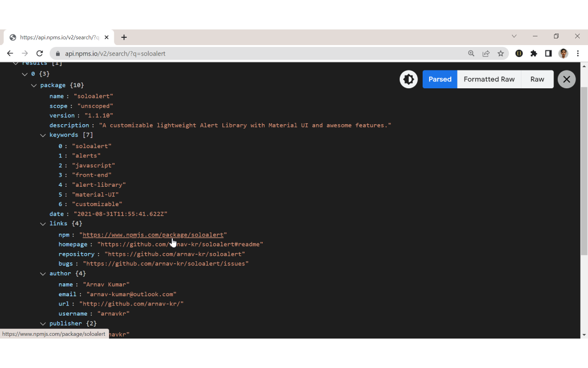Click the package description string
The width and height of the screenshot is (588, 368).
coord(245,125)
